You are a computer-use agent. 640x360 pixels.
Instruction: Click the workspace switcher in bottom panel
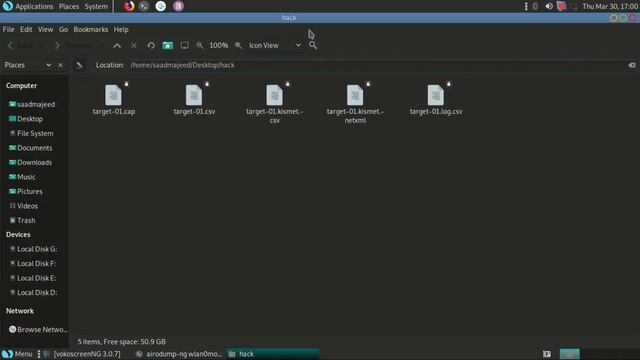click(569, 354)
